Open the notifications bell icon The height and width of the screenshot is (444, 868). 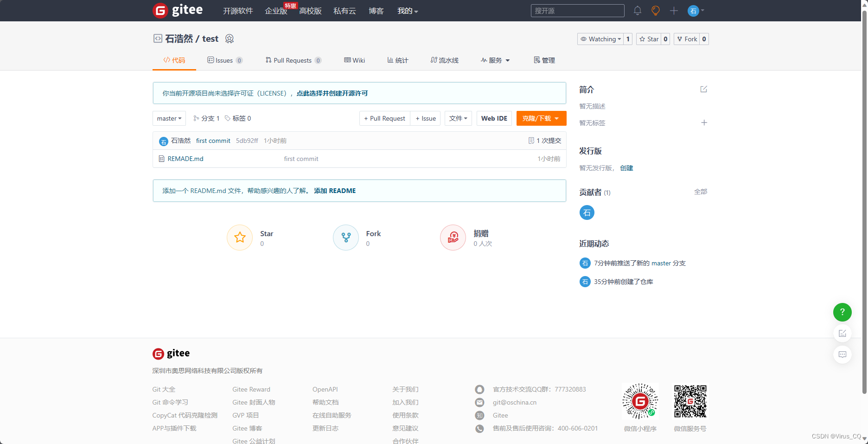[637, 10]
